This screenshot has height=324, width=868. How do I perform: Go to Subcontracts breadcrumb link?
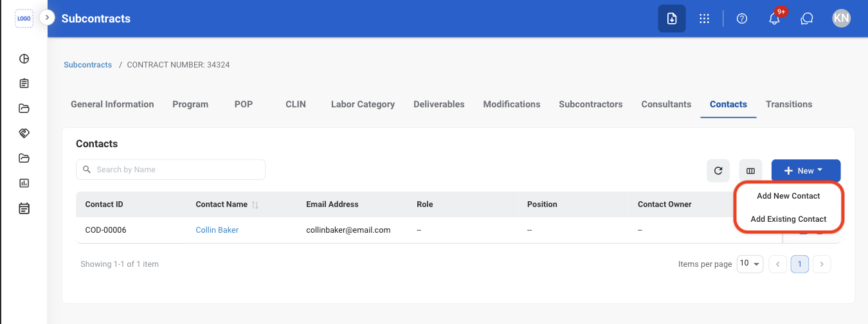click(88, 65)
